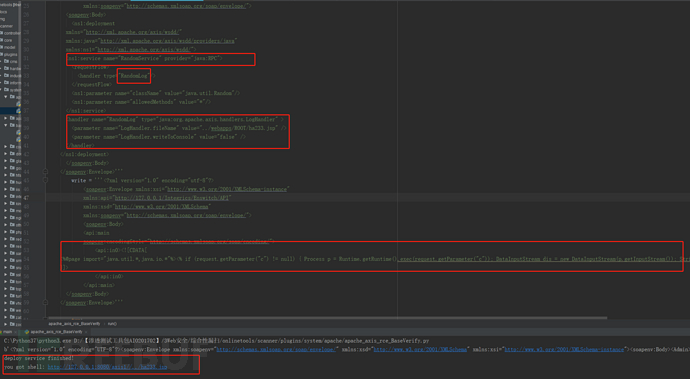Click the core folder icon
This screenshot has height=379, width=690.
pyautogui.click(x=2, y=40)
